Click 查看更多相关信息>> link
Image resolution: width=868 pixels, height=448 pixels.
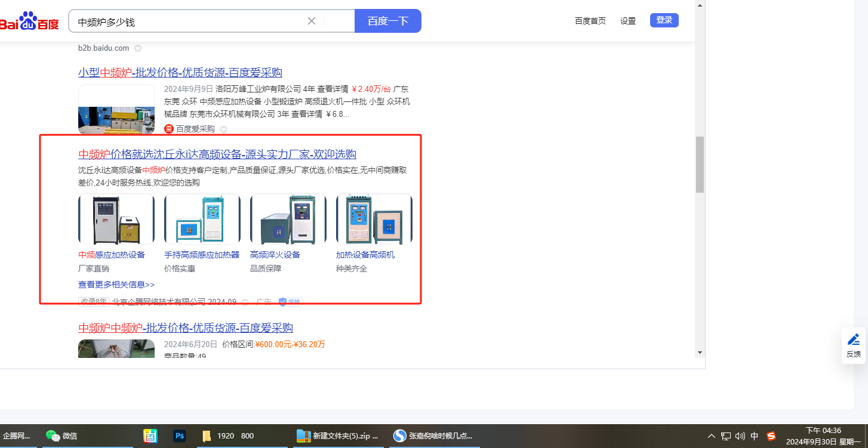pyautogui.click(x=116, y=285)
